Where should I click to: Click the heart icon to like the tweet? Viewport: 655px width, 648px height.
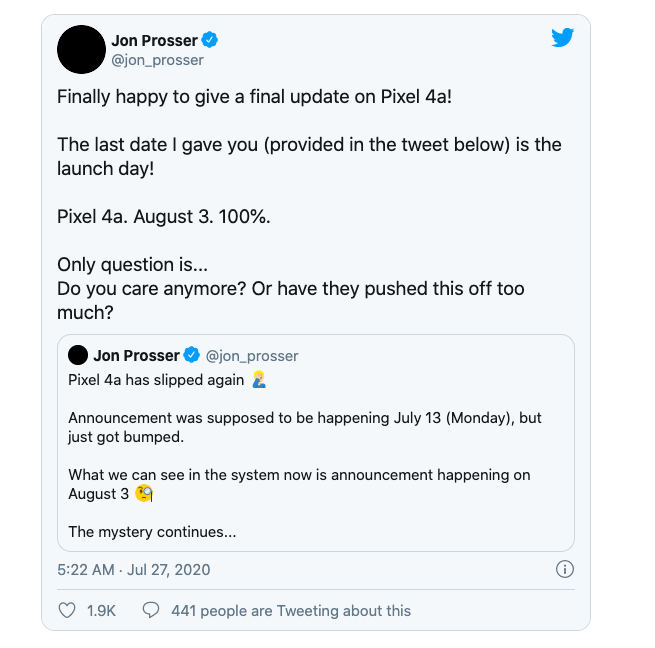(67, 610)
